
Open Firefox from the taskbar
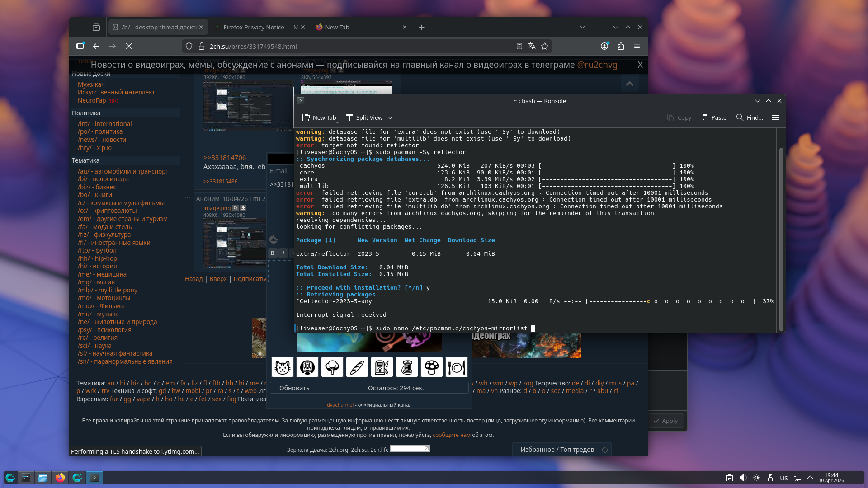[x=60, y=478]
